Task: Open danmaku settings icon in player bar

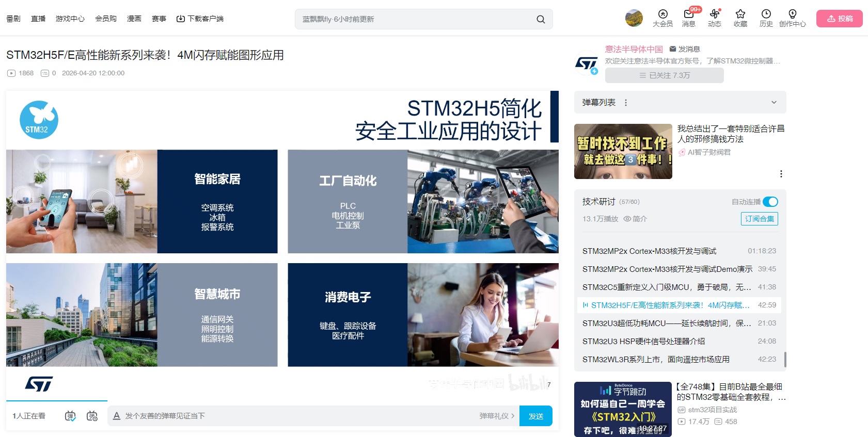Action: coord(92,416)
